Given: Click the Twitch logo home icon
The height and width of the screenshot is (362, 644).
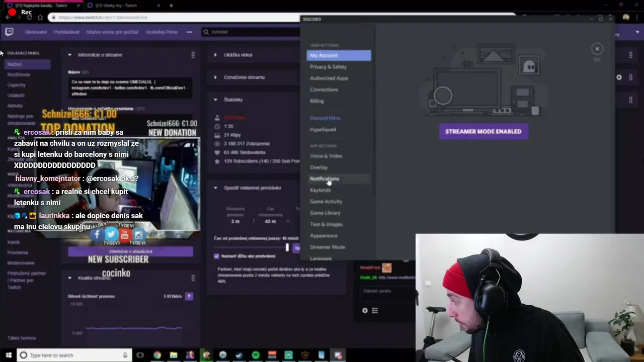Looking at the screenshot, I should [x=9, y=32].
